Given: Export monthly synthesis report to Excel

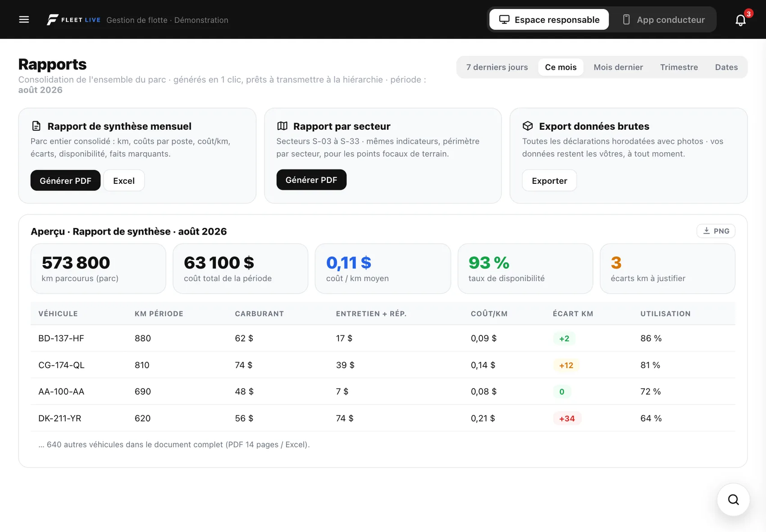Looking at the screenshot, I should (x=124, y=181).
